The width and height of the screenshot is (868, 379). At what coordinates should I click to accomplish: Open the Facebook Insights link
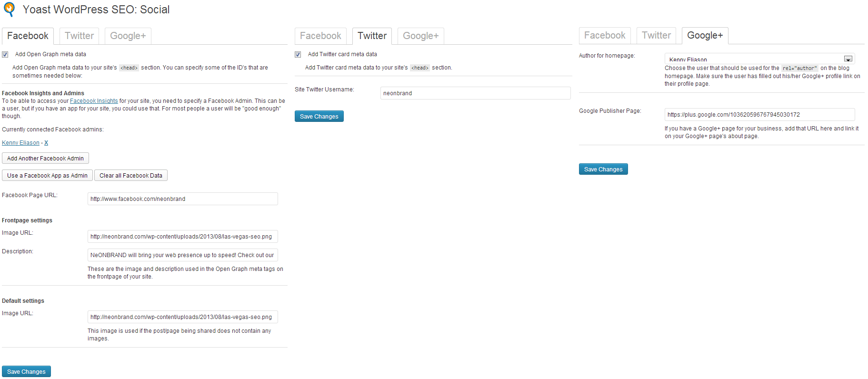pos(94,101)
